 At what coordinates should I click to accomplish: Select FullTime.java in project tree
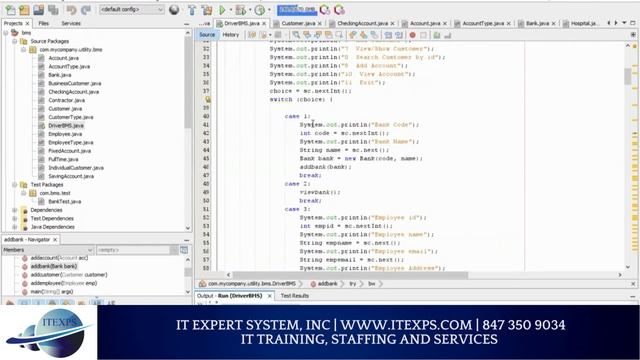click(63, 159)
